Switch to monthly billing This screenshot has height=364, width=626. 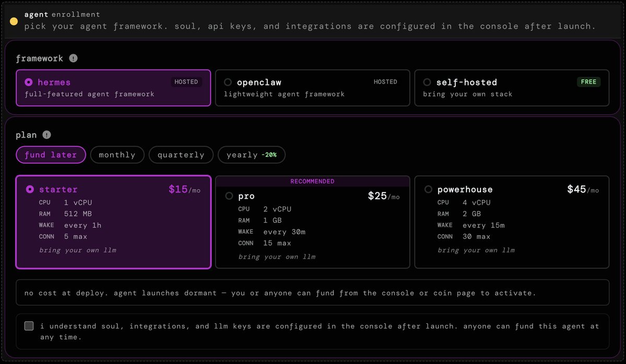pyautogui.click(x=117, y=155)
